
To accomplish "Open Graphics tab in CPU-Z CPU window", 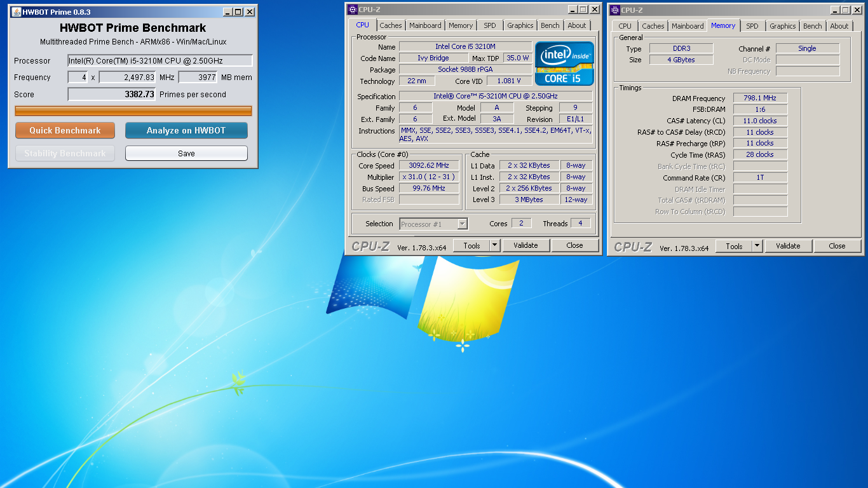I will click(x=520, y=25).
